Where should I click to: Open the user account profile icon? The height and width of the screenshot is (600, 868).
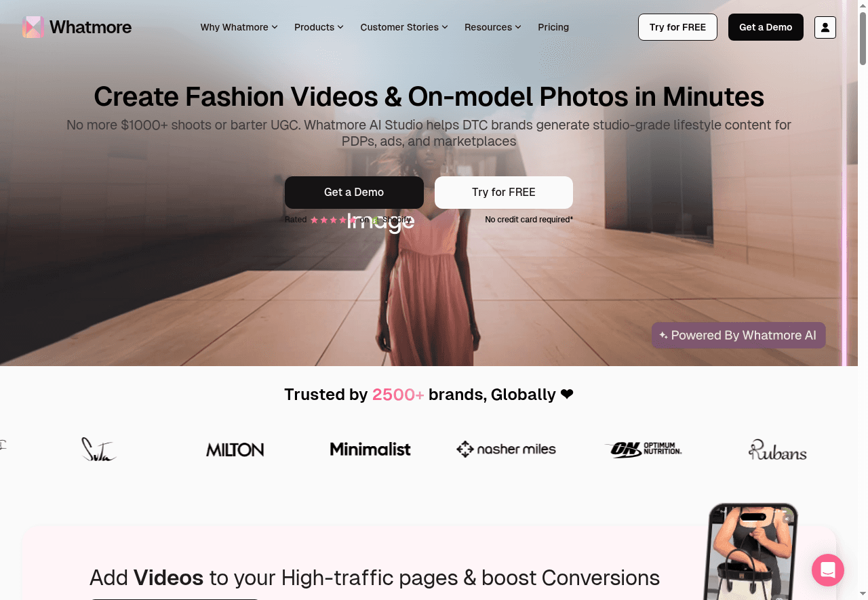point(825,27)
